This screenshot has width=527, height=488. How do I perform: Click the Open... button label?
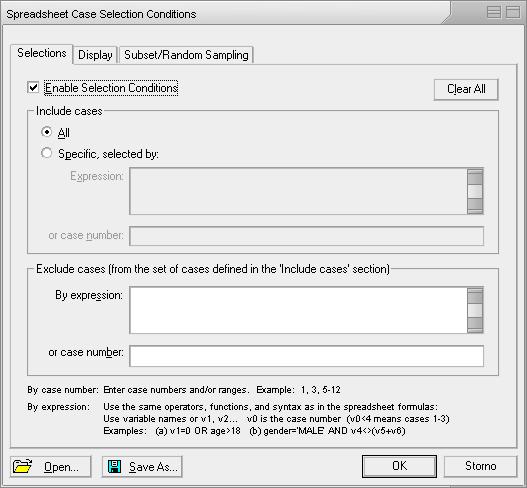pos(61,467)
